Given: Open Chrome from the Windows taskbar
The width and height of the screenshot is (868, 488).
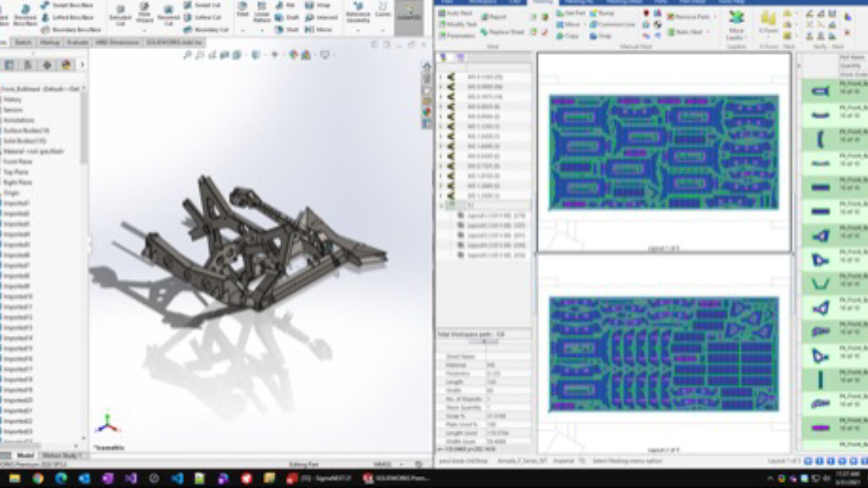Looking at the screenshot, I should pos(38,478).
